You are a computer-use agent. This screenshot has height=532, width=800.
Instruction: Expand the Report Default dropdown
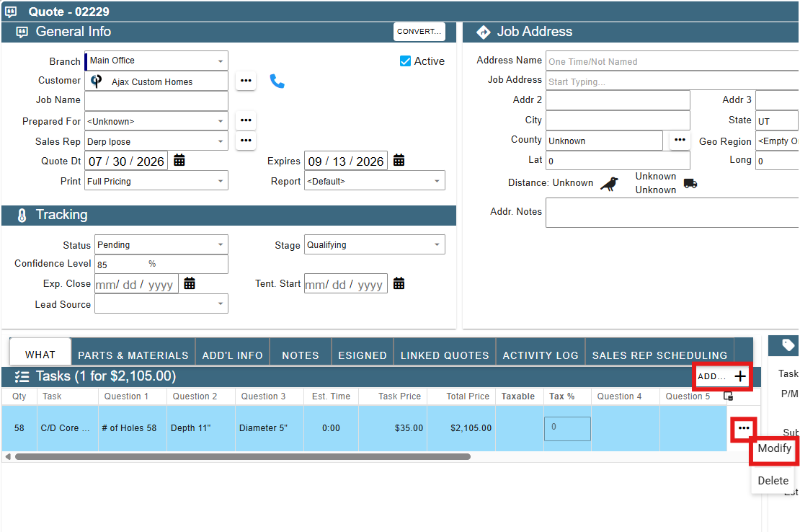[x=437, y=181]
